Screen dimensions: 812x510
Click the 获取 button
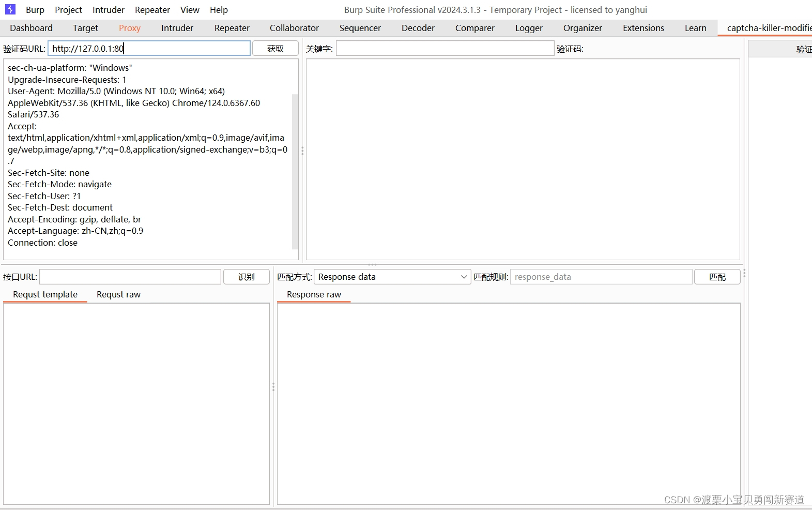(275, 49)
